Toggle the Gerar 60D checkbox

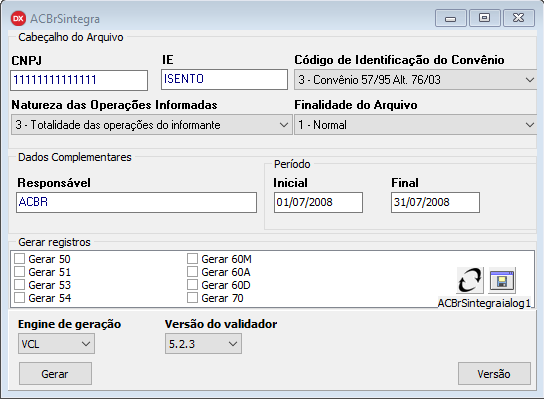tap(192, 285)
